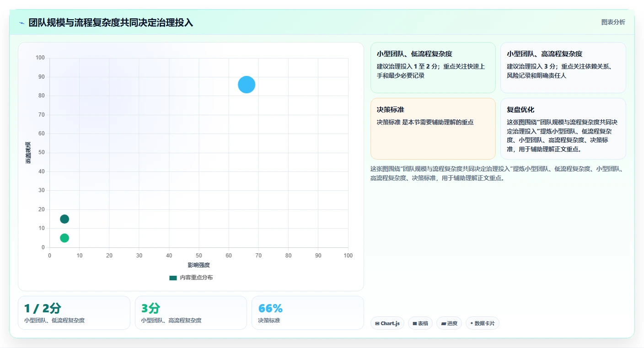Toggle the 内容重点分布 legend swatch
This screenshot has width=644, height=348.
[173, 278]
